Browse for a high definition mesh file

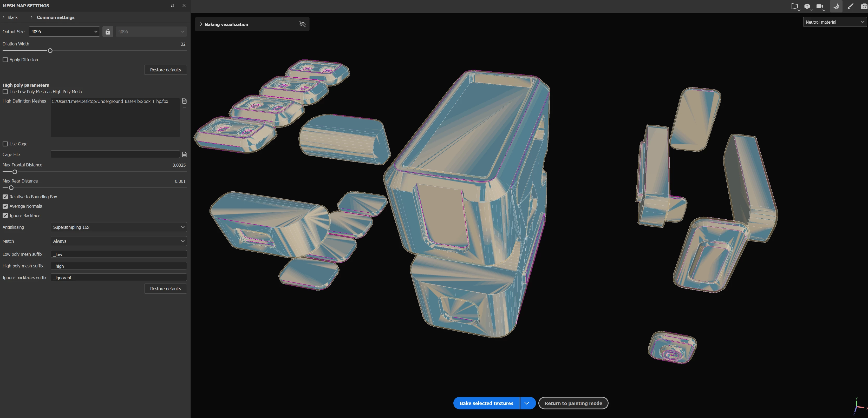coord(184,101)
